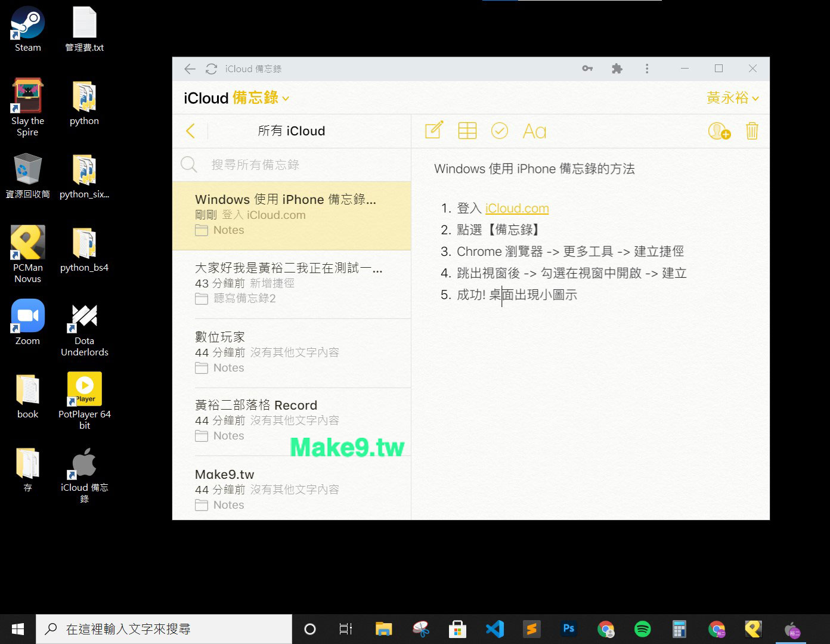Image resolution: width=830 pixels, height=644 pixels.
Task: Select the Dota Underlords shortcut
Action: (85, 330)
